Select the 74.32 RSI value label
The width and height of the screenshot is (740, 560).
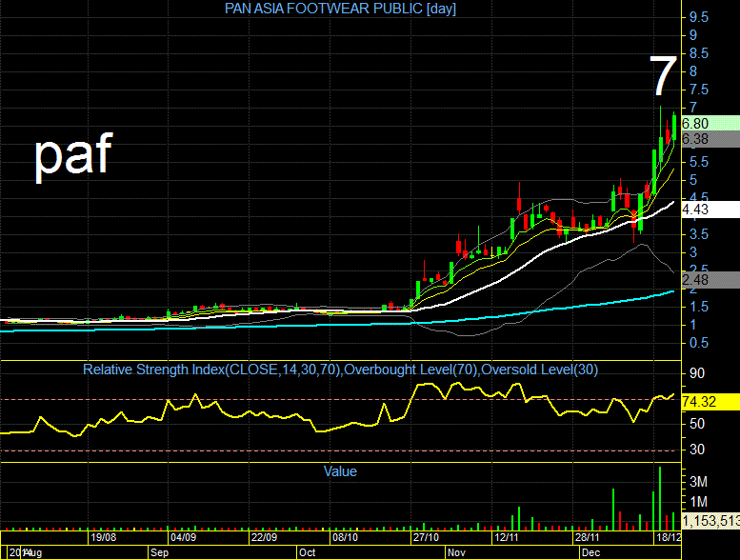[x=710, y=402]
